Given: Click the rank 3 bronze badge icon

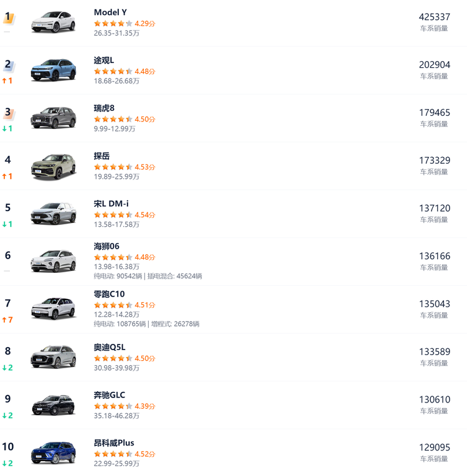Looking at the screenshot, I should pyautogui.click(x=9, y=113).
